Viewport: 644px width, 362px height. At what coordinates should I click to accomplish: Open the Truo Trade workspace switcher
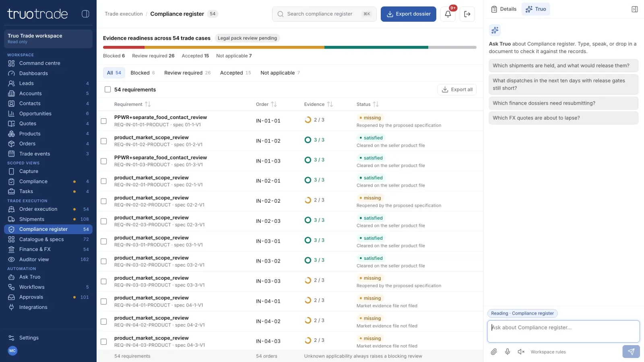tap(48, 39)
